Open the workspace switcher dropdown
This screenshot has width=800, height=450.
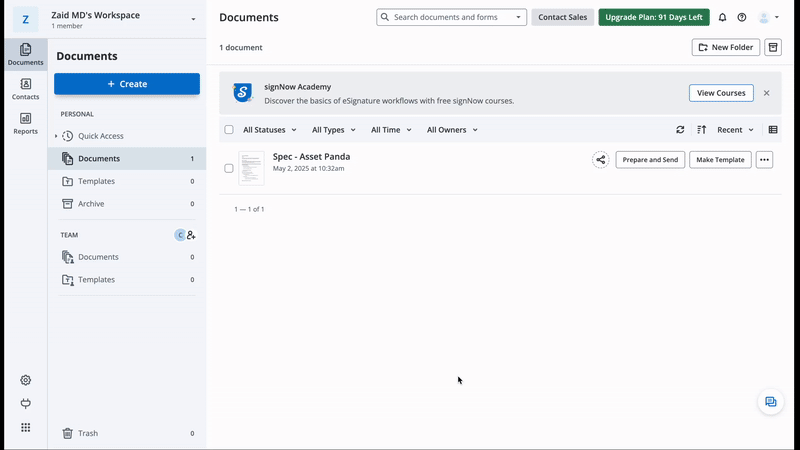193,19
